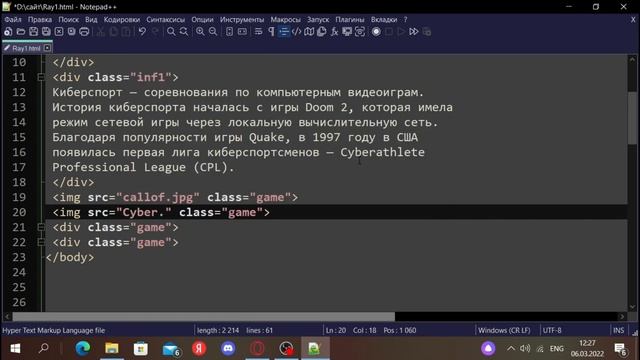
Task: Click the Close All toolbar icon
Action: (71, 31)
